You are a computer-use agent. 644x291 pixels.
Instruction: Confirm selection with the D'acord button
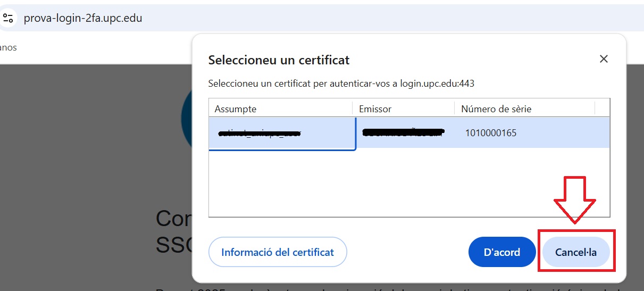[501, 252]
